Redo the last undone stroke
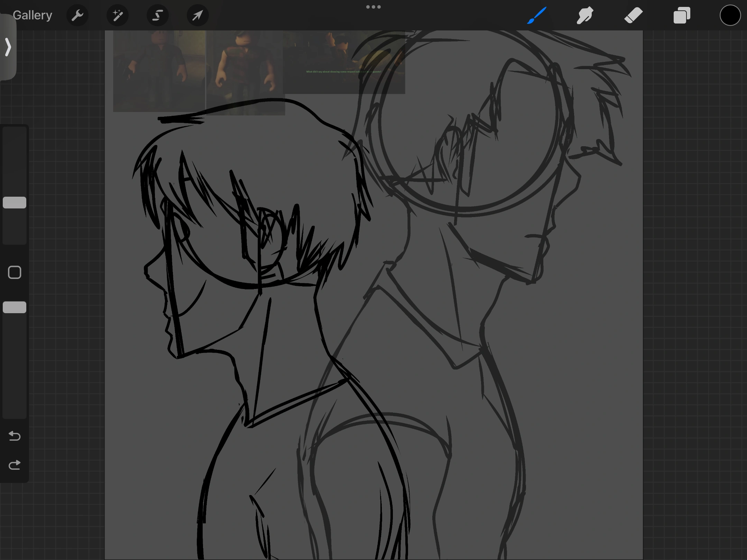The height and width of the screenshot is (560, 747). click(15, 465)
